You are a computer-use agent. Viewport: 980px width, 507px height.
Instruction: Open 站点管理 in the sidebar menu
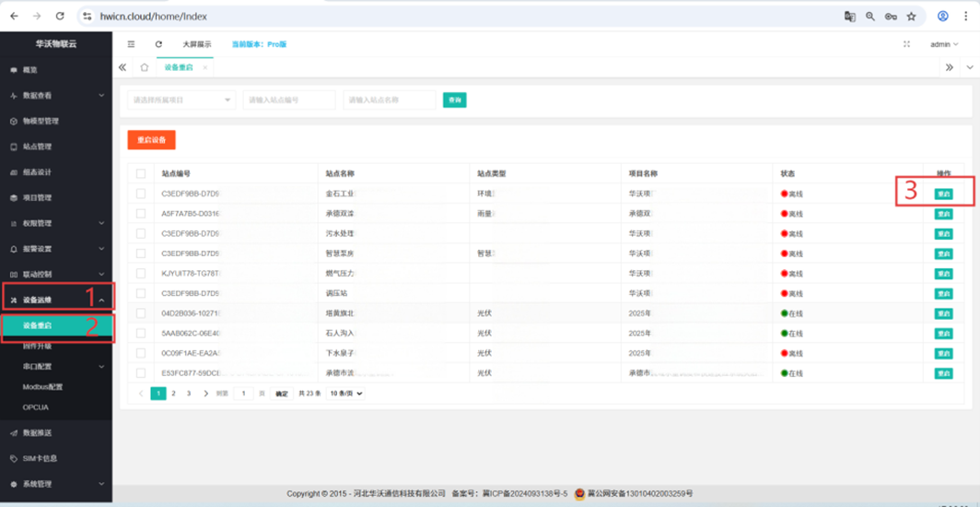point(37,147)
